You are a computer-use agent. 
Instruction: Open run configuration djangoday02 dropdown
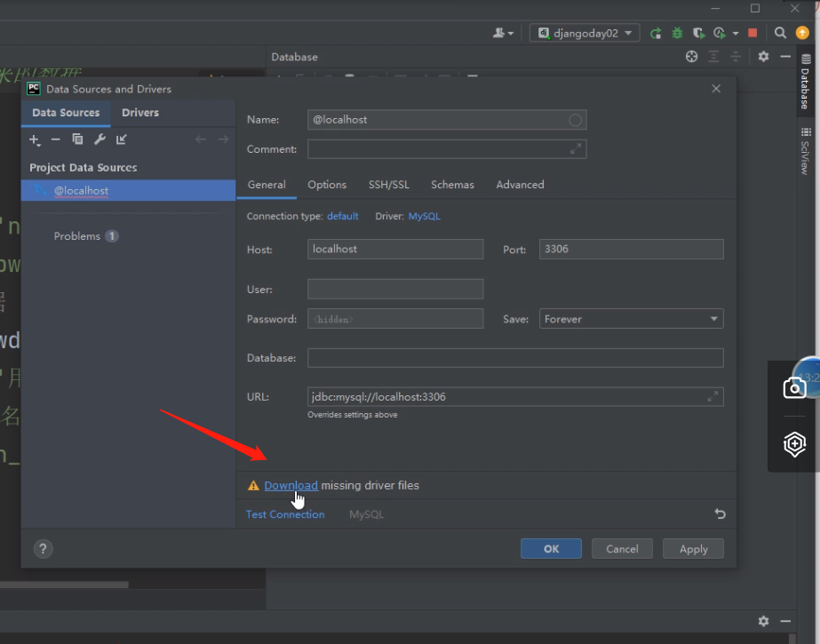(x=585, y=34)
